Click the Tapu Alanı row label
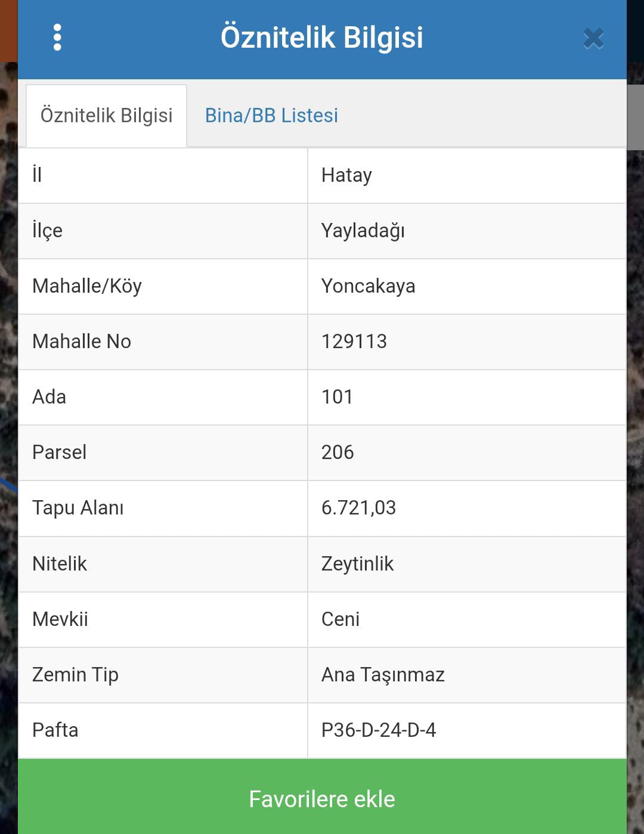 pos(78,508)
